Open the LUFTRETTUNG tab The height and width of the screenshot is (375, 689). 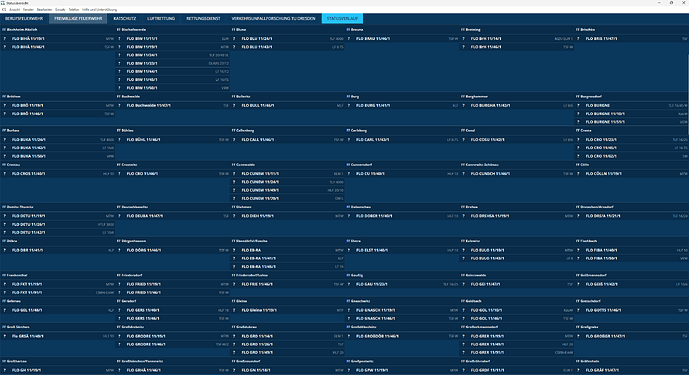pos(161,18)
